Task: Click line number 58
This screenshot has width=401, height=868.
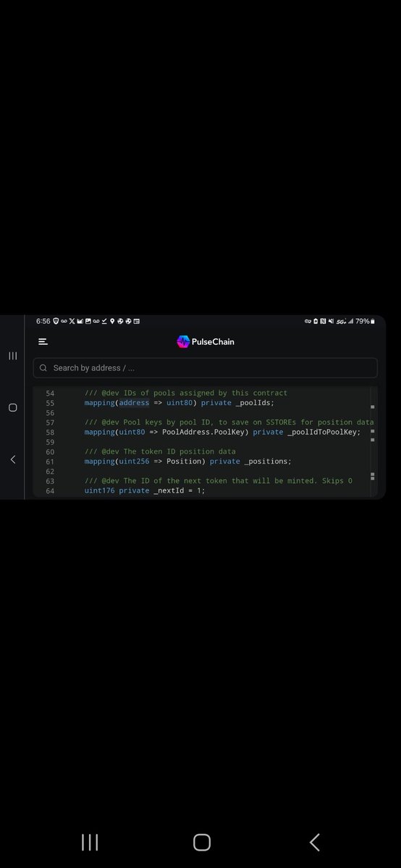Action: tap(50, 432)
